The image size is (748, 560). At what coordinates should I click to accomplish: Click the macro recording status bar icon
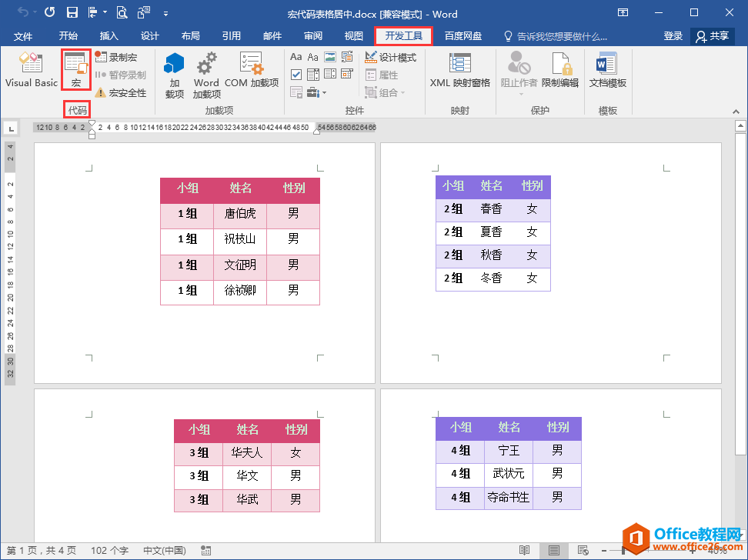[x=205, y=551]
